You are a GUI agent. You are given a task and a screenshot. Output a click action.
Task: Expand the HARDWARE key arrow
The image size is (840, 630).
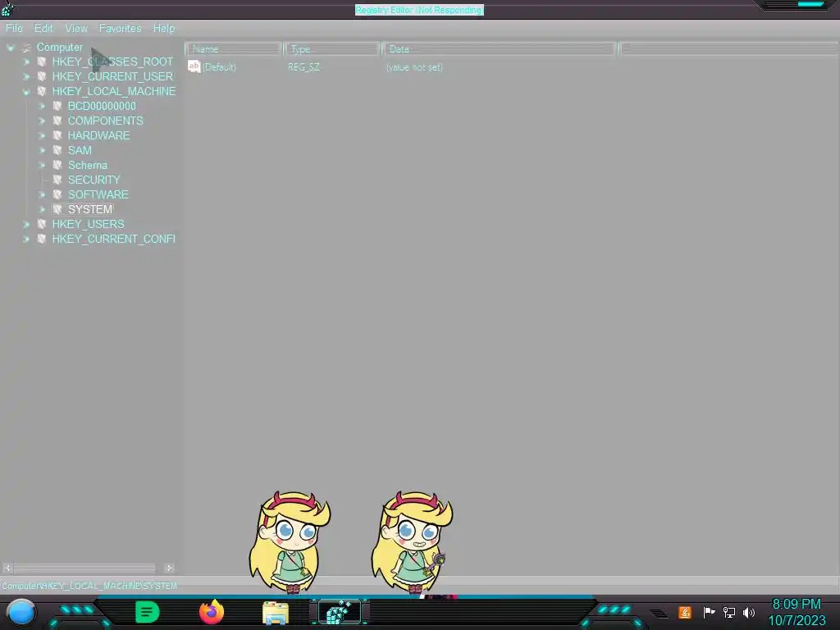(x=42, y=136)
